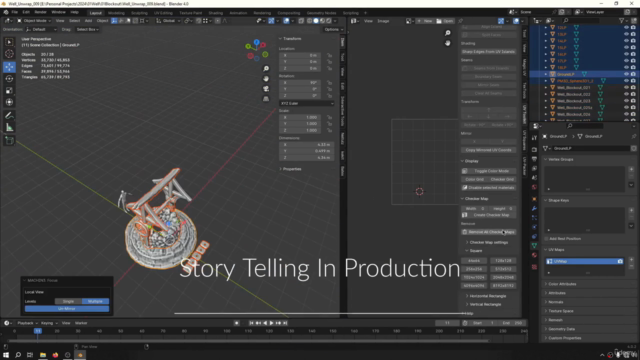Disable GroundLP in renders camera icon

[633, 74]
